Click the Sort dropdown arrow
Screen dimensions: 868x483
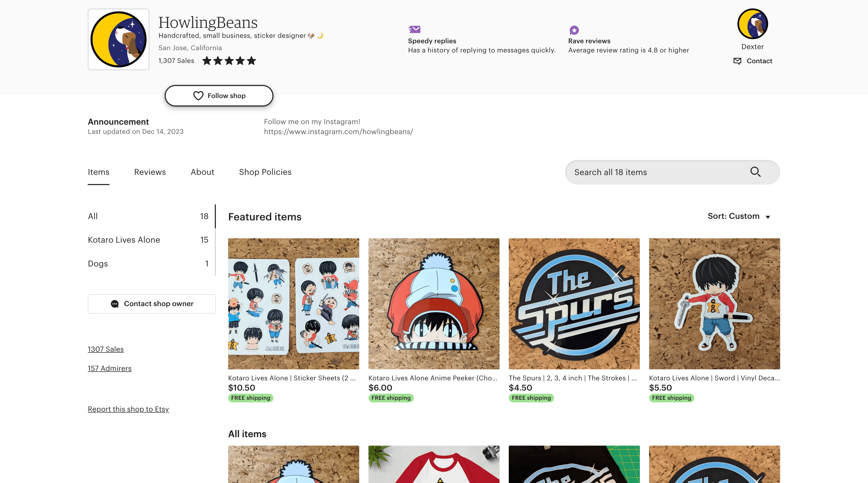[768, 217]
